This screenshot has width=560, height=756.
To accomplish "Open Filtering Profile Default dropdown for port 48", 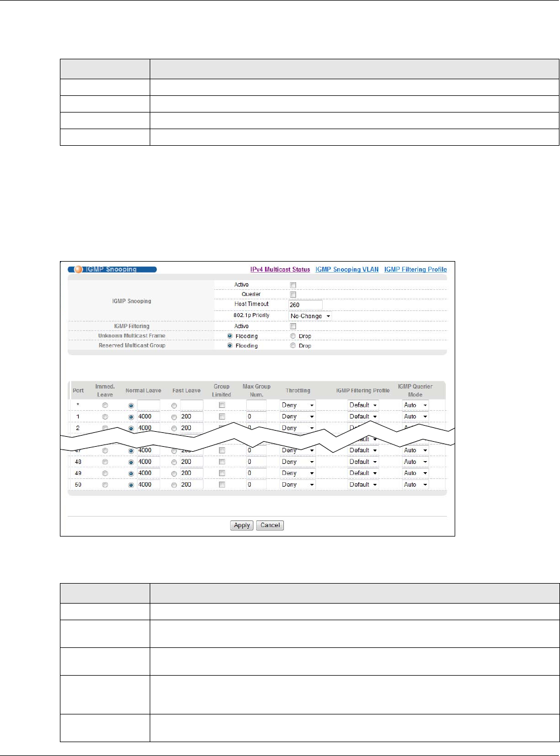I will [363, 462].
